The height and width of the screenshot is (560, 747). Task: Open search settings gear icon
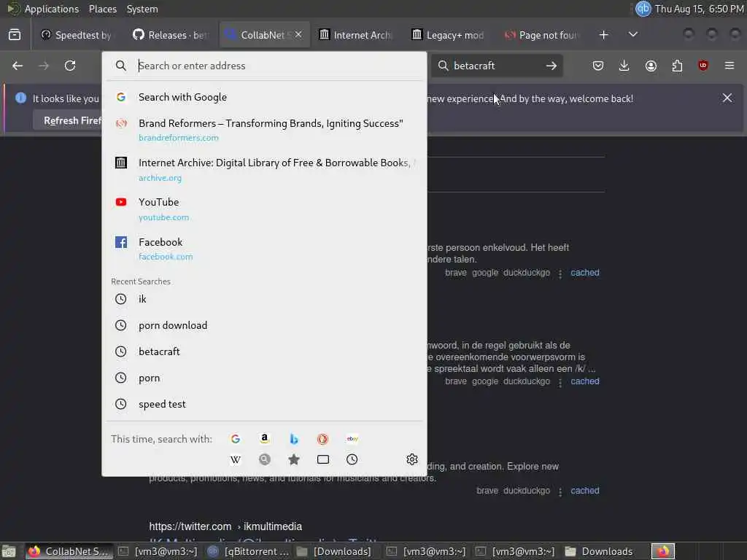tap(412, 459)
